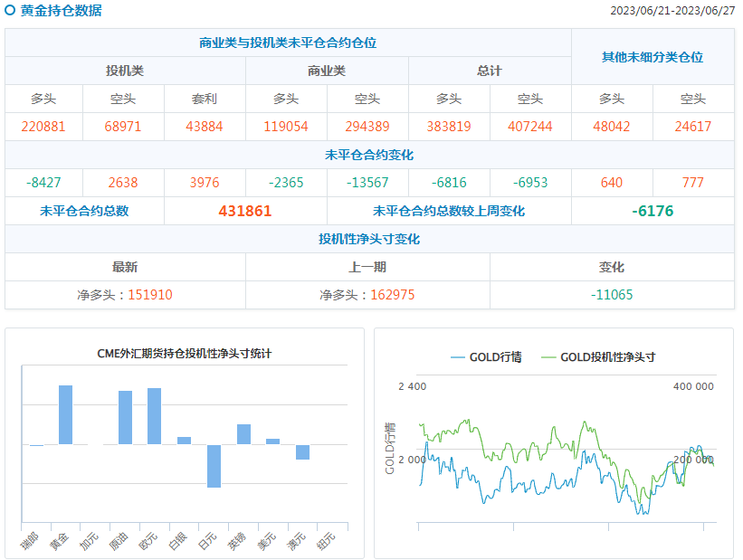The height and width of the screenshot is (560, 743).
Task: Toggle the GOLD投机性净头寸 legend series
Action: click(x=598, y=357)
